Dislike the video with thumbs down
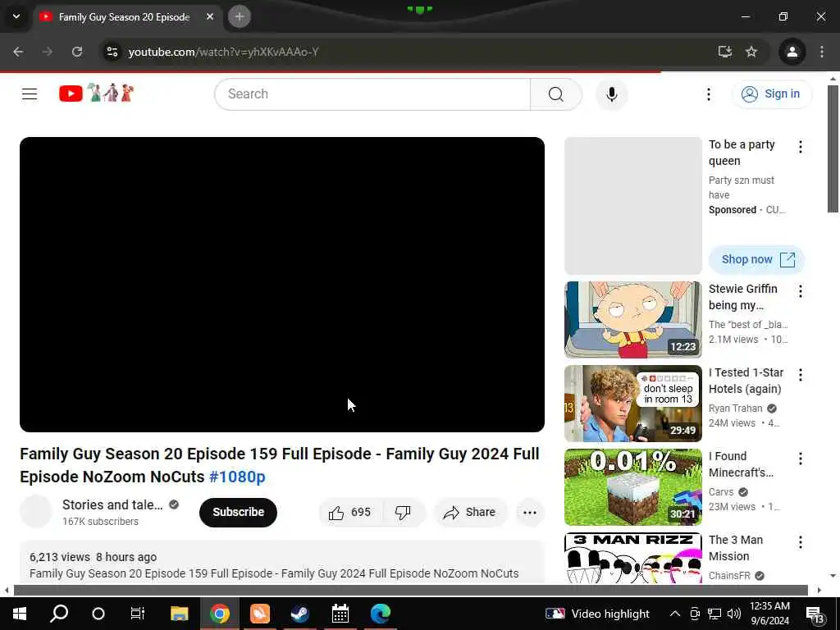840x630 pixels. (403, 512)
